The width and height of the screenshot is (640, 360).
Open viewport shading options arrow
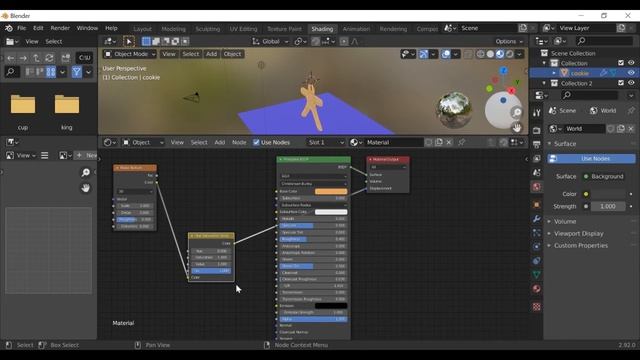[x=519, y=54]
